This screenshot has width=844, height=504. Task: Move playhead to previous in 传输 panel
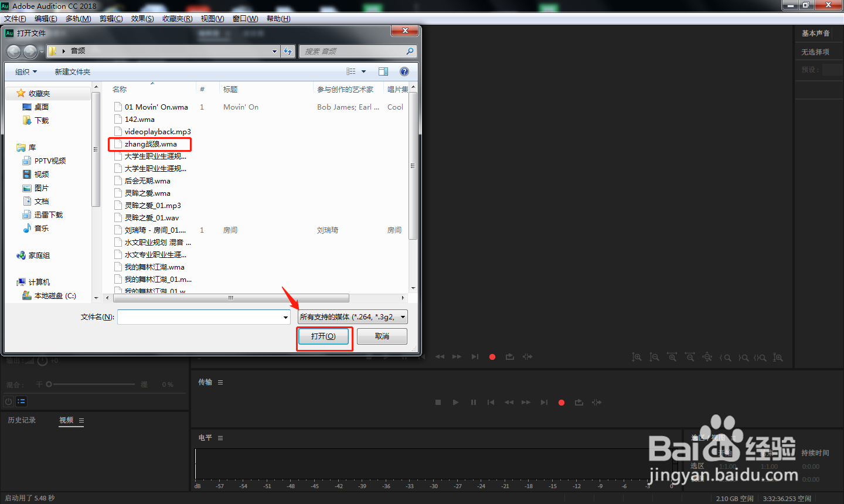click(x=491, y=403)
